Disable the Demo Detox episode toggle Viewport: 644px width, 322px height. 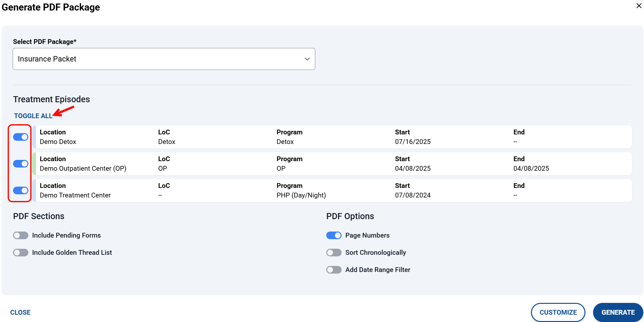(x=21, y=137)
